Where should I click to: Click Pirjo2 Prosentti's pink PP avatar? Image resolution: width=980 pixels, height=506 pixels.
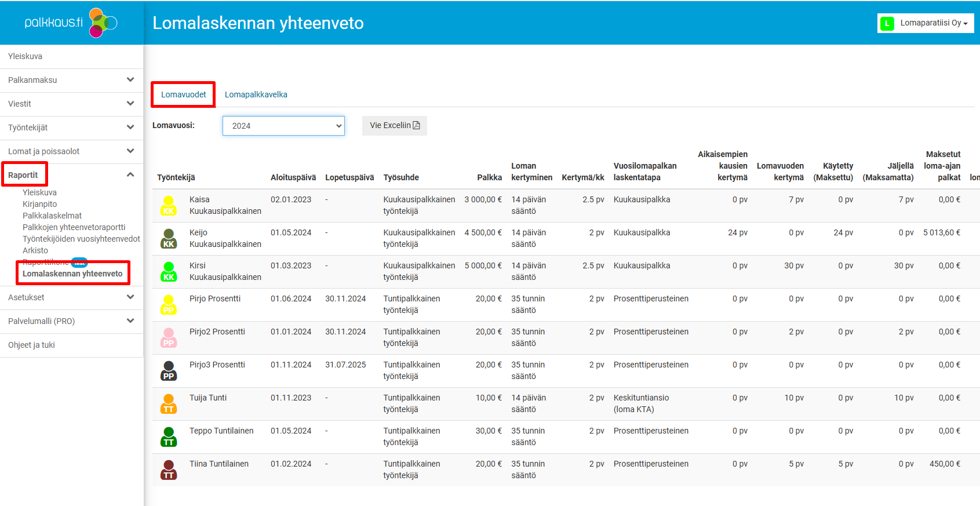169,338
